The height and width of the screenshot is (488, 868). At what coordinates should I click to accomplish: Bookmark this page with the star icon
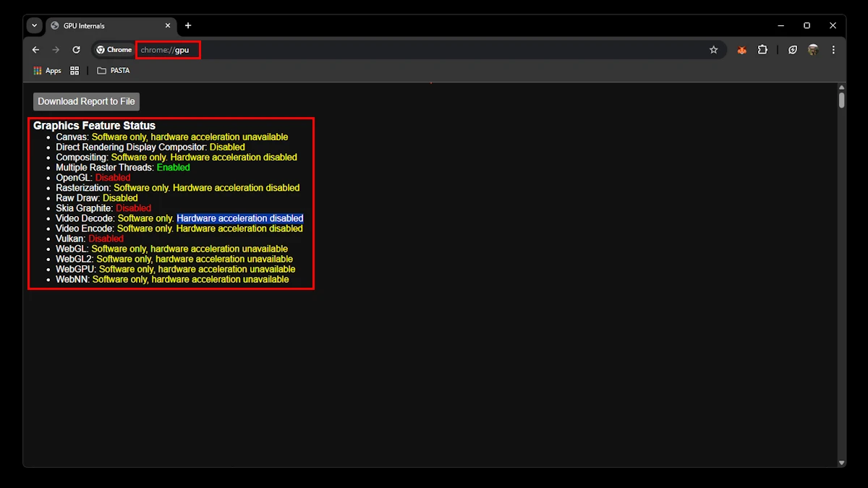click(x=713, y=50)
